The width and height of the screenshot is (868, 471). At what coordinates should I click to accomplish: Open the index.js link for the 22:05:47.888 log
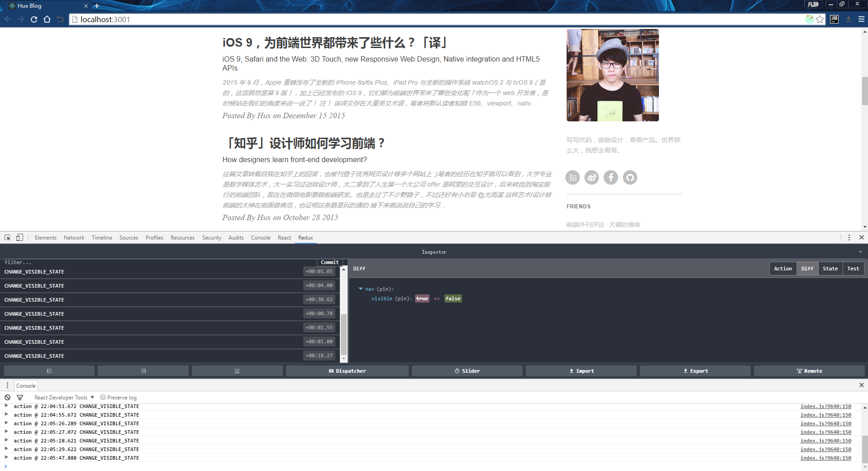(x=825, y=458)
